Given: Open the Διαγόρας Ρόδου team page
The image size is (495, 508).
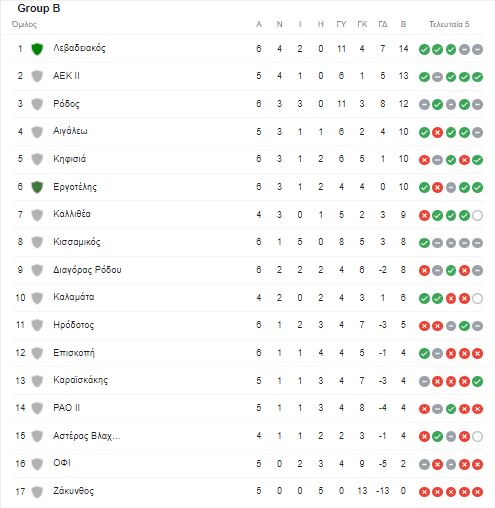Looking at the screenshot, I should 87,269.
